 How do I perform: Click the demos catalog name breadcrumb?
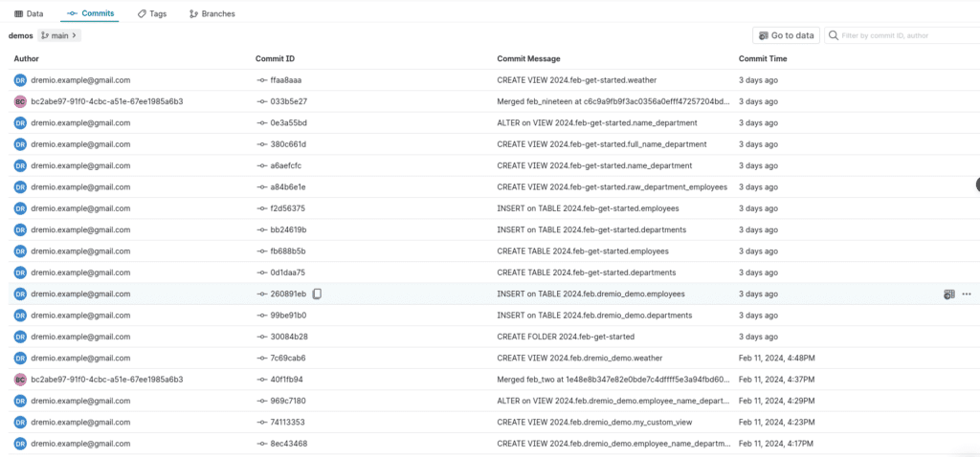click(x=21, y=35)
